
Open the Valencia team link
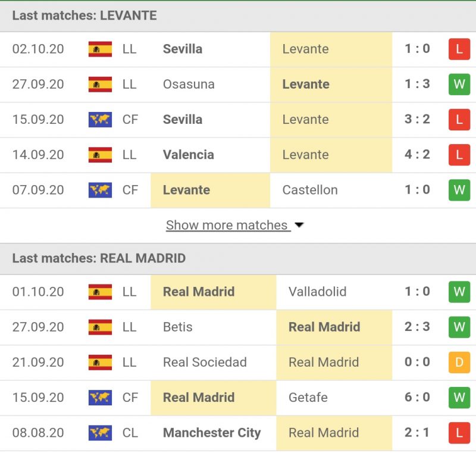[x=188, y=155]
